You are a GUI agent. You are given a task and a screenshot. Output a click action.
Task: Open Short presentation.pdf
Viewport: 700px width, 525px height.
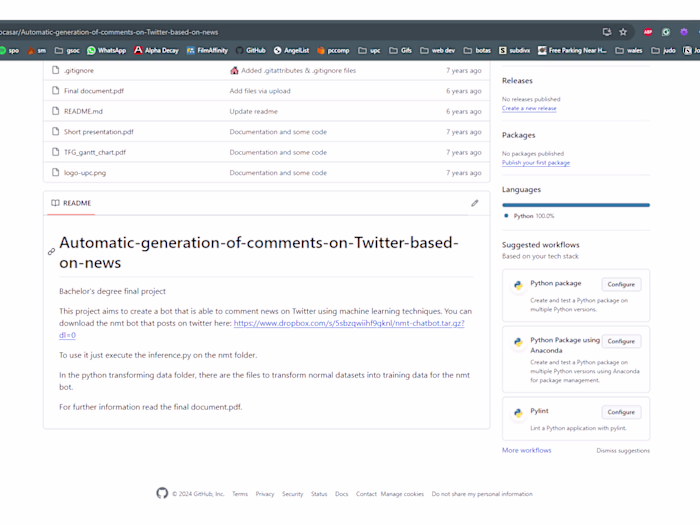99,132
